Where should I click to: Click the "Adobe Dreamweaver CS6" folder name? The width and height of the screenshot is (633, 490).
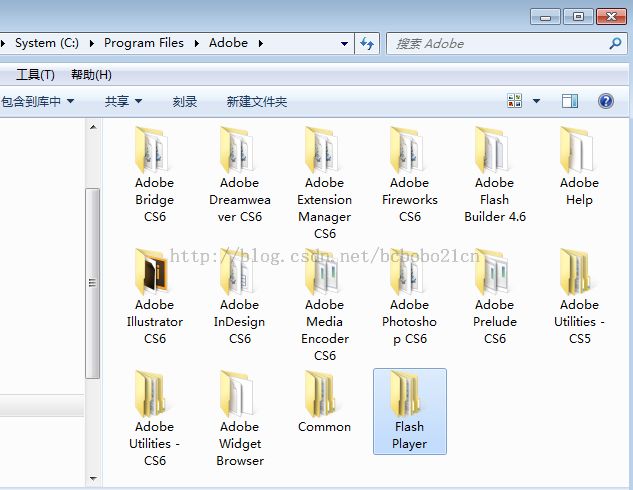(x=240, y=200)
